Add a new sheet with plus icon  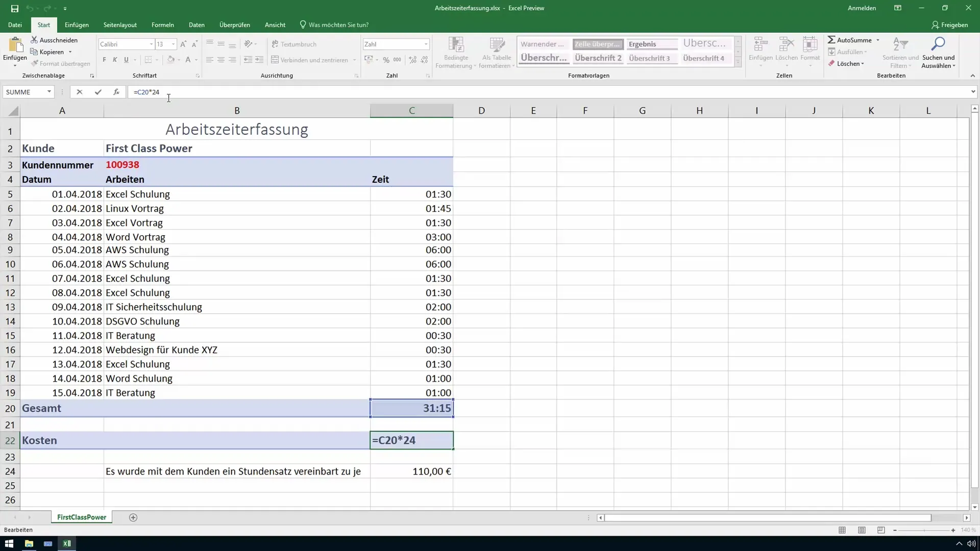[x=133, y=517]
